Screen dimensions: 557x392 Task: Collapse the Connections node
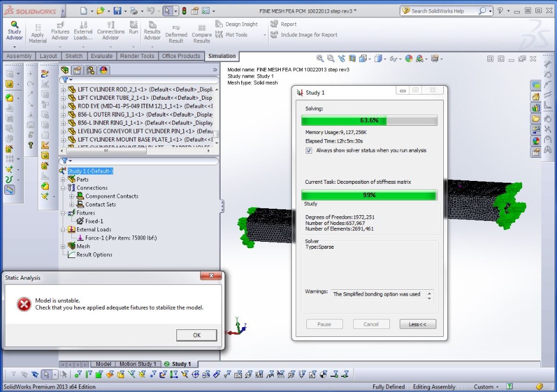tap(63, 188)
